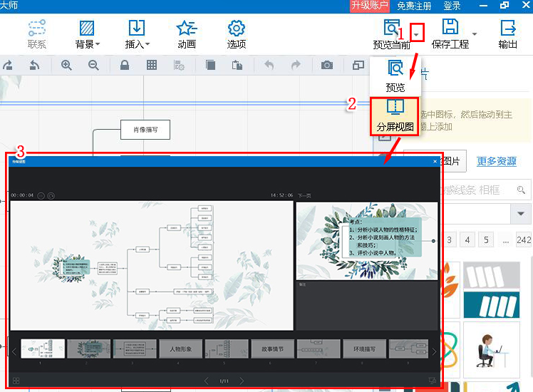This screenshot has height=392, width=533.
Task: Expand the preview dropdown arrow
Action: pos(418,32)
